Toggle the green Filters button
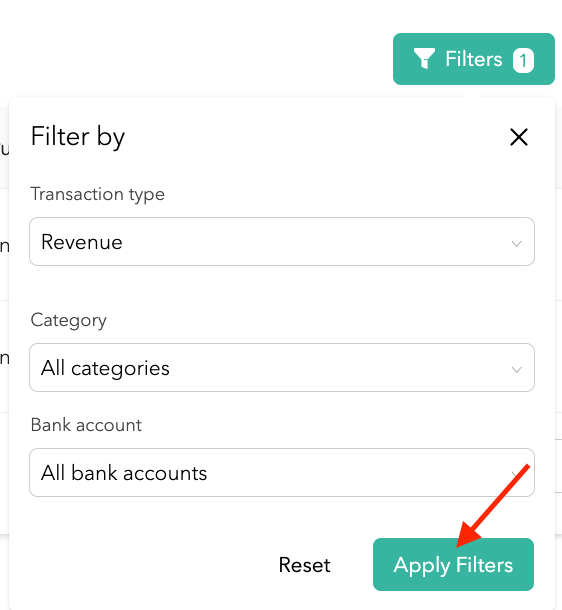562x610 pixels. coord(474,59)
